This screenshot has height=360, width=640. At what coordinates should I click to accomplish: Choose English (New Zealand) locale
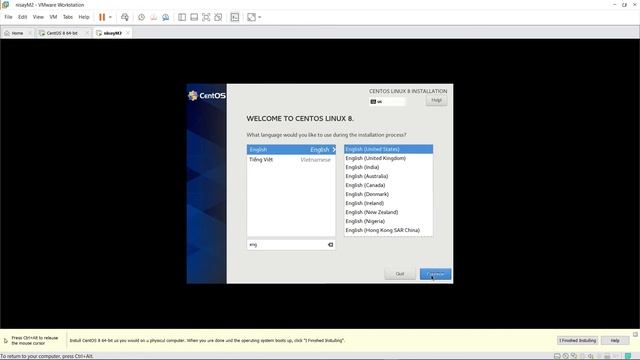(x=388, y=212)
